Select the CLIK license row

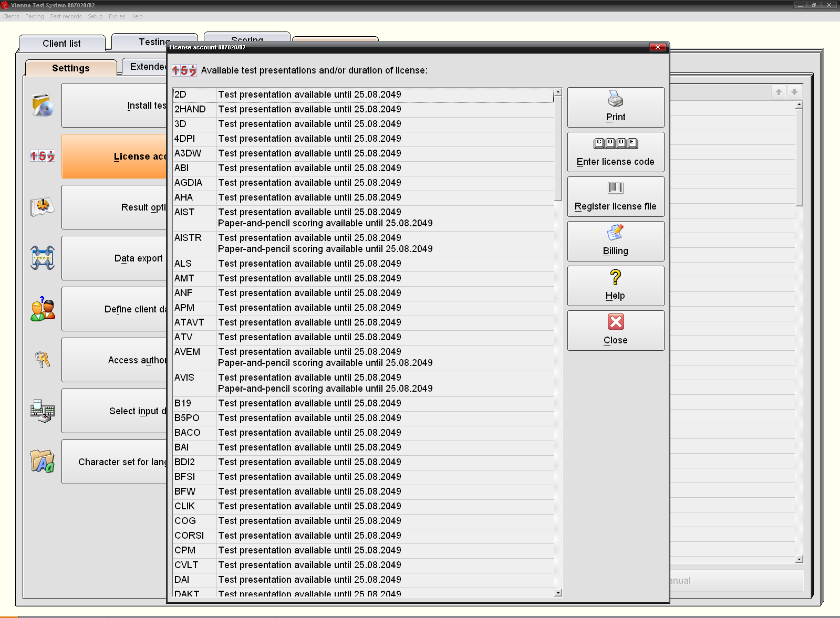click(363, 506)
